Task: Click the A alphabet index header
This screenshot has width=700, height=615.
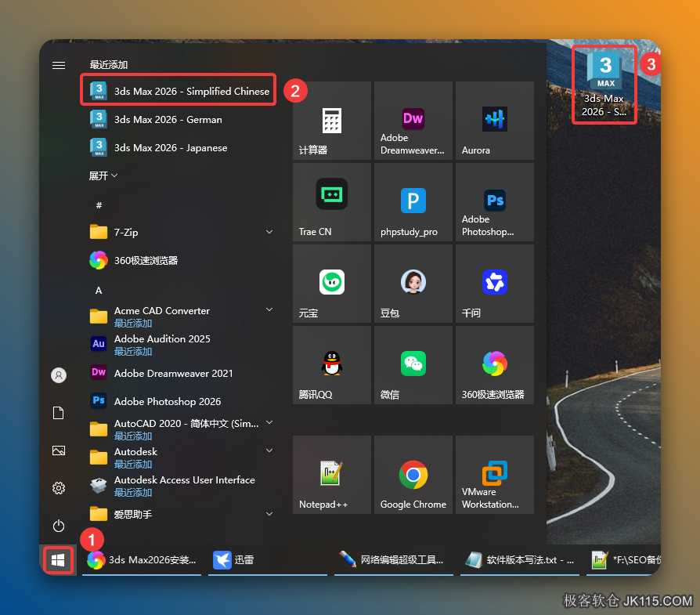Action: (x=99, y=291)
